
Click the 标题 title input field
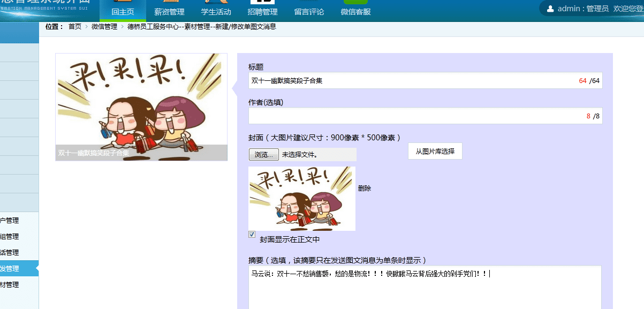tap(425, 80)
